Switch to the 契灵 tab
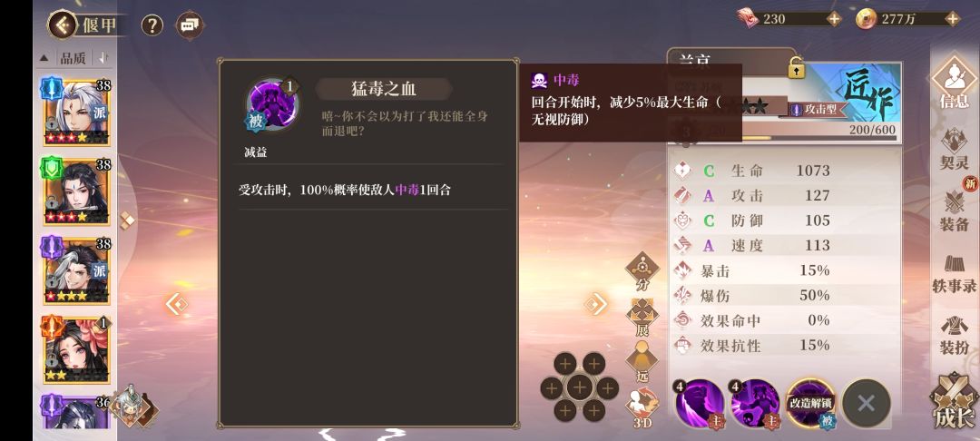The width and height of the screenshot is (980, 441). [955, 150]
